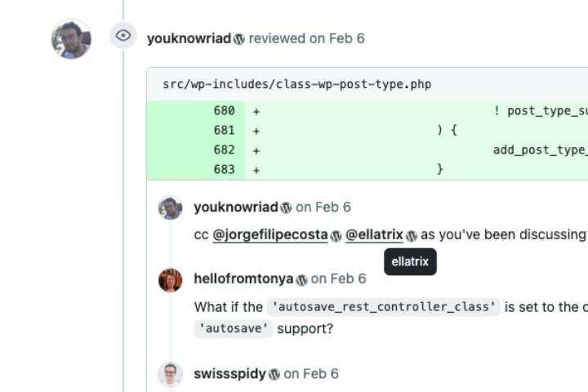This screenshot has width=588, height=392.
Task: Click WordPress badge beside swissspidy username
Action: 274,374
